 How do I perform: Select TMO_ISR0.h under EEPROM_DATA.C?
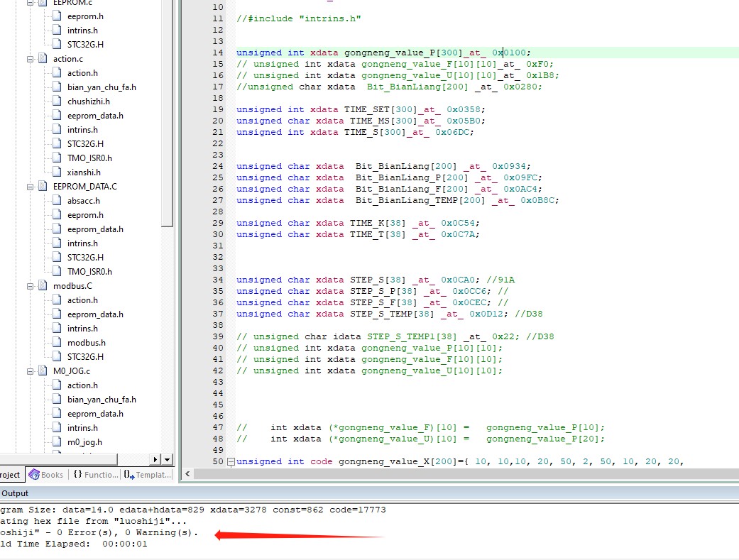89,272
